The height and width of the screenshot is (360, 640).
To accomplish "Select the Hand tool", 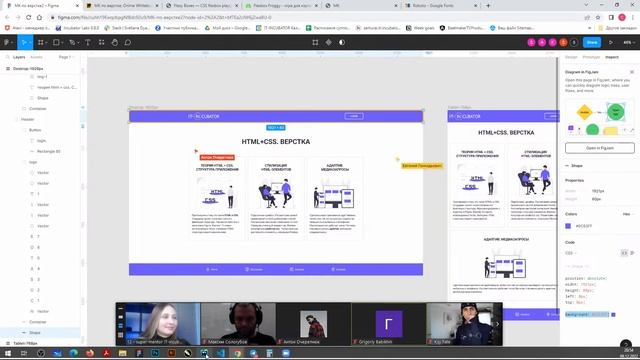I will [x=115, y=42].
